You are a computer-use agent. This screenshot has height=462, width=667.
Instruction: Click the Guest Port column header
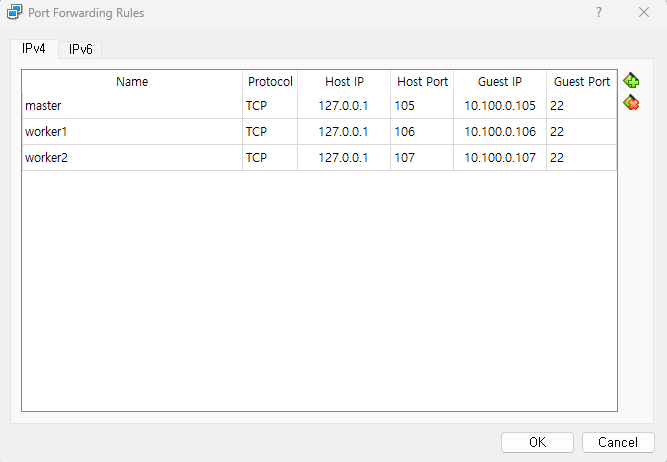(581, 82)
